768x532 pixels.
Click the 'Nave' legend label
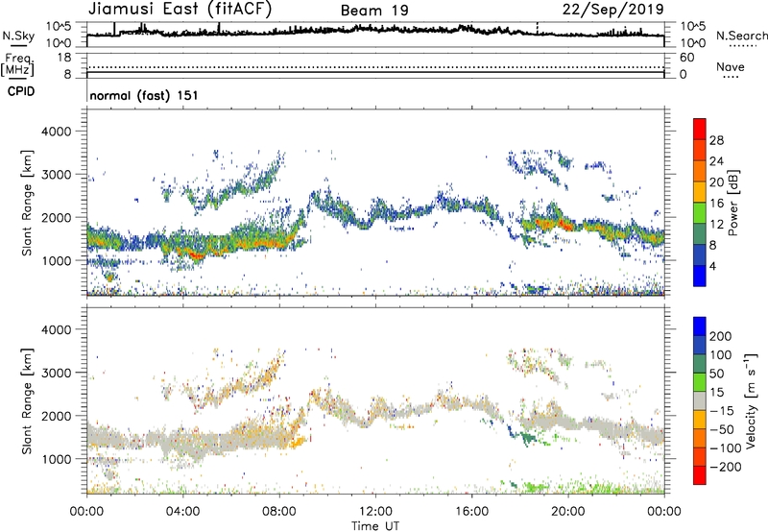pos(731,66)
